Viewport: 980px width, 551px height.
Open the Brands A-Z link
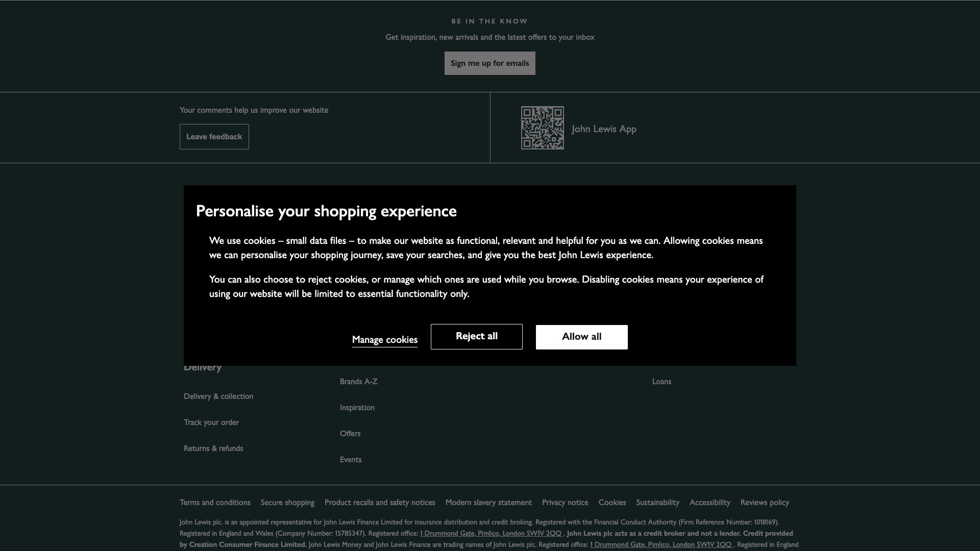(358, 382)
